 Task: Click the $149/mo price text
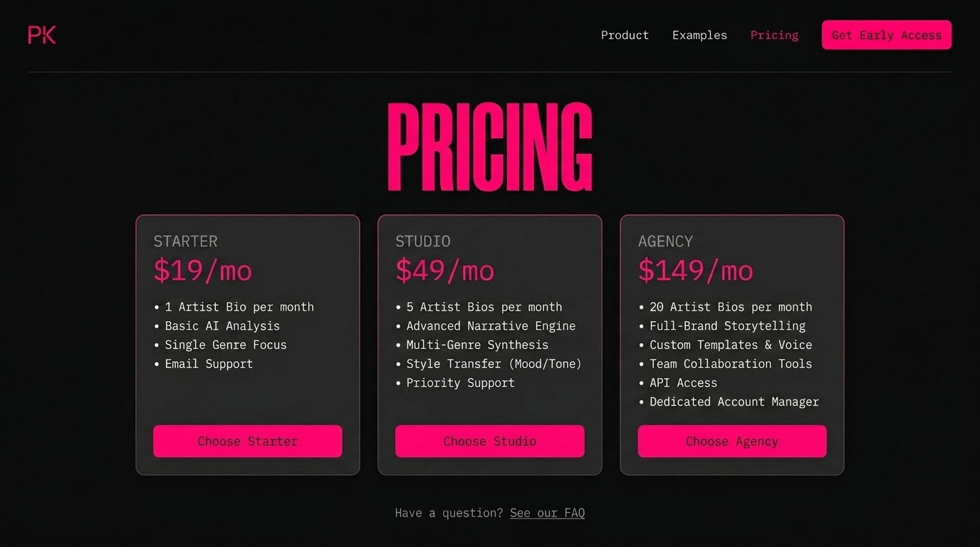pyautogui.click(x=696, y=271)
